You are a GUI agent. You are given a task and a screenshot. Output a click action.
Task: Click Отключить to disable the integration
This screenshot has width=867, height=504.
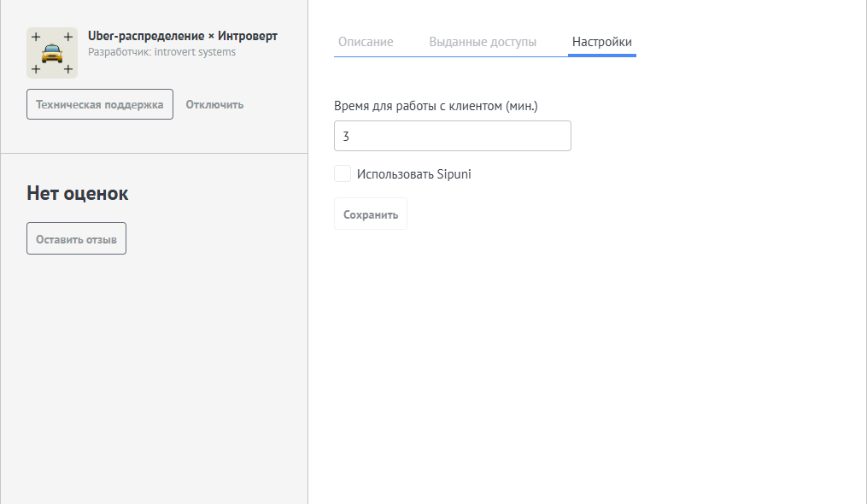pos(214,104)
